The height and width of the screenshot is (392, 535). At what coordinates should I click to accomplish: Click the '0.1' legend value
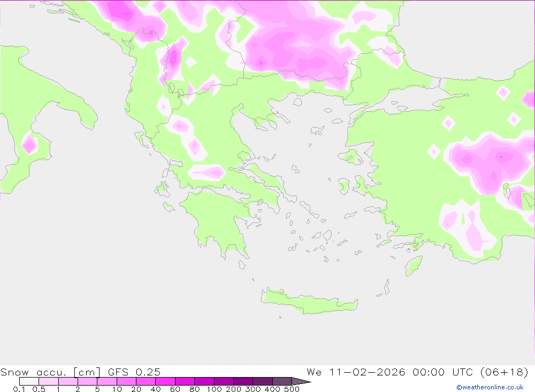coord(19,389)
